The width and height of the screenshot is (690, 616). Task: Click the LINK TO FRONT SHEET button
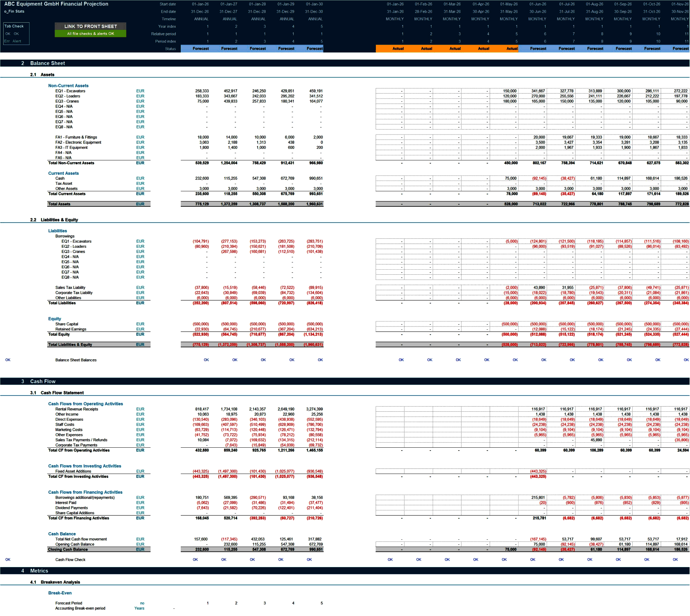90,26
